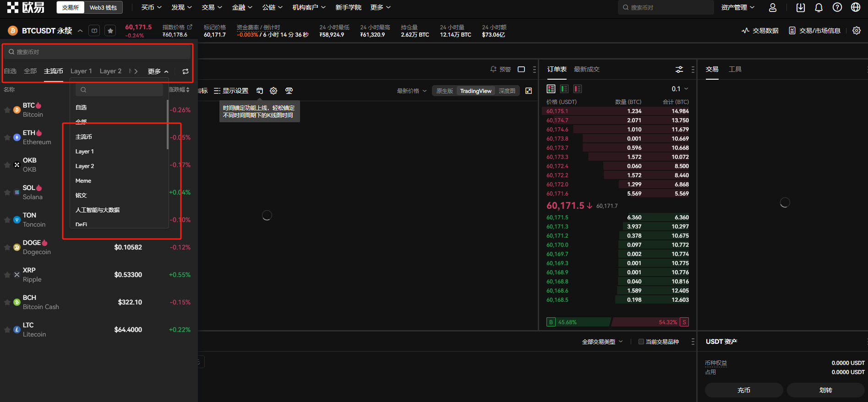Open the chart settings gear icon
Screen dimensions: 868x402
273,91
